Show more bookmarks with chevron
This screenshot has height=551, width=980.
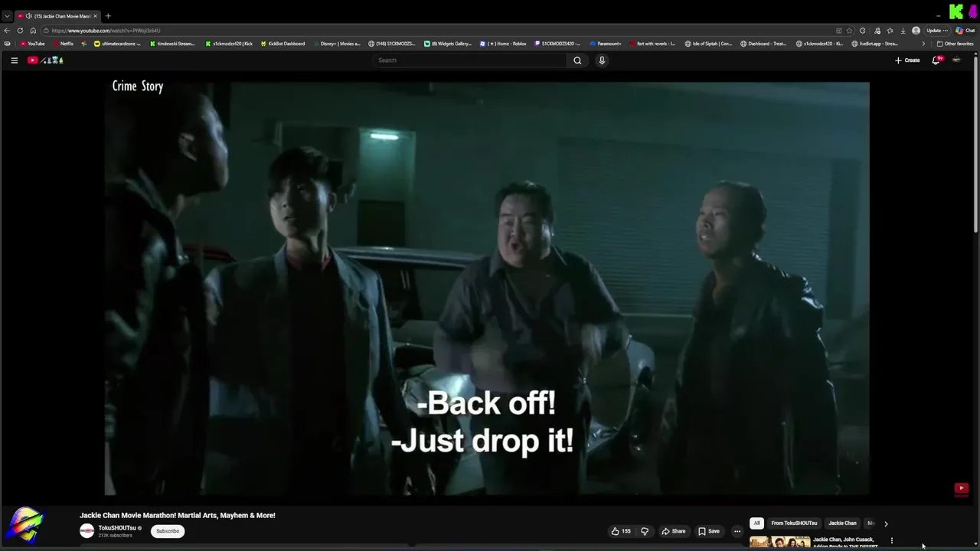click(x=923, y=44)
